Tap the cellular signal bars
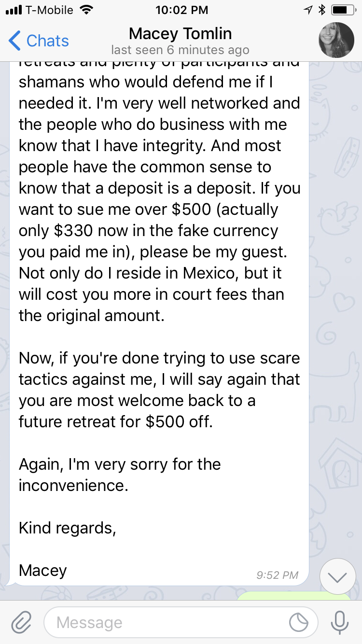Screen dimensions: 362x644 tap(15, 10)
